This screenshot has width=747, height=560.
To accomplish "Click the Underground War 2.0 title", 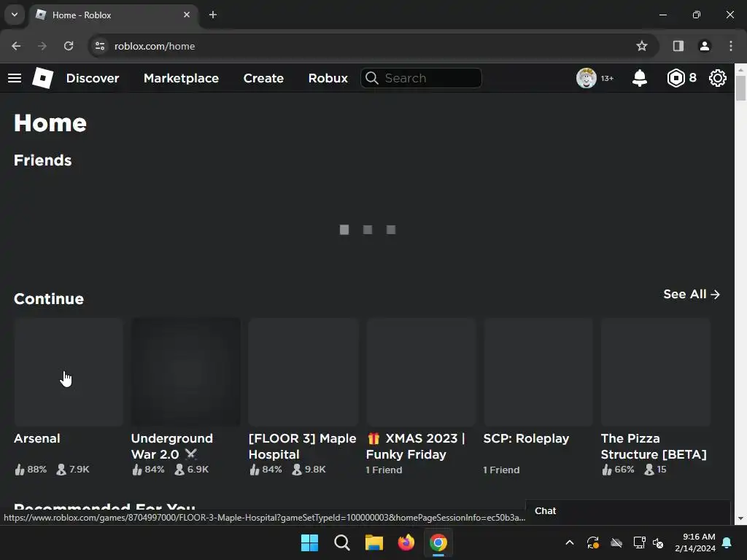I will pyautogui.click(x=172, y=446).
